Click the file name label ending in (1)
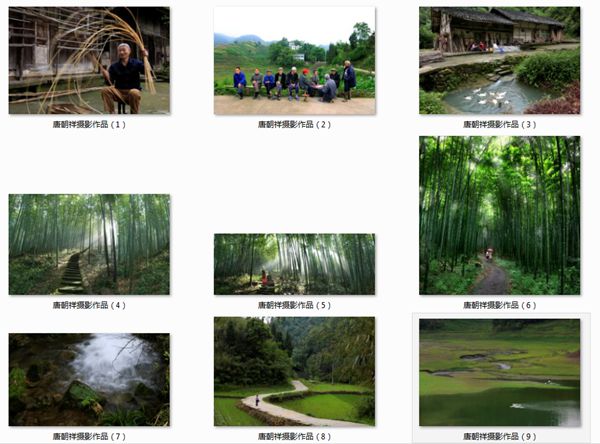 [89, 124]
